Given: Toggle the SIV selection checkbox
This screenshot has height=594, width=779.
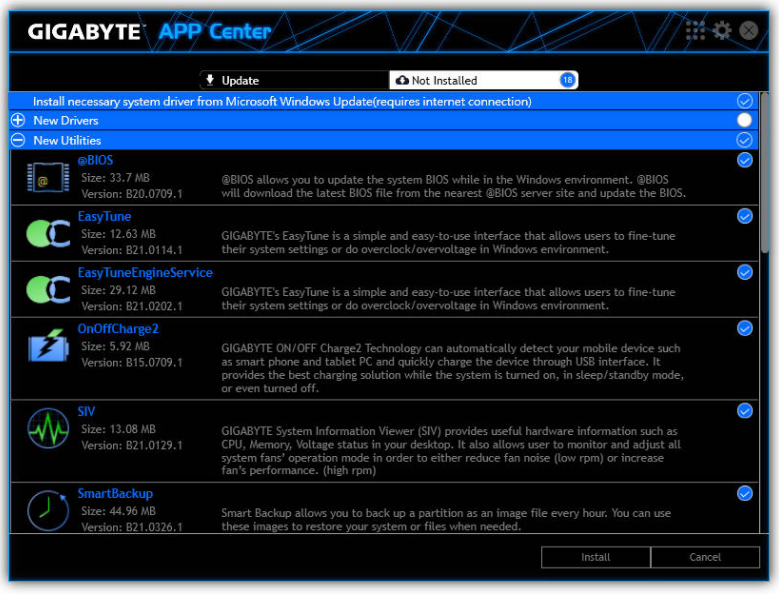Looking at the screenshot, I should coord(744,411).
